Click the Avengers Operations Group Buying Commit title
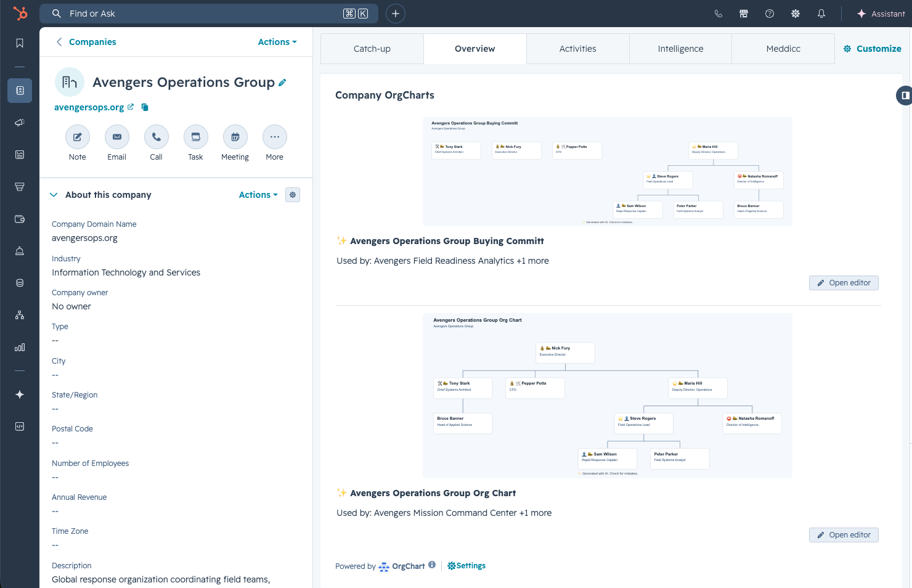 pos(447,241)
